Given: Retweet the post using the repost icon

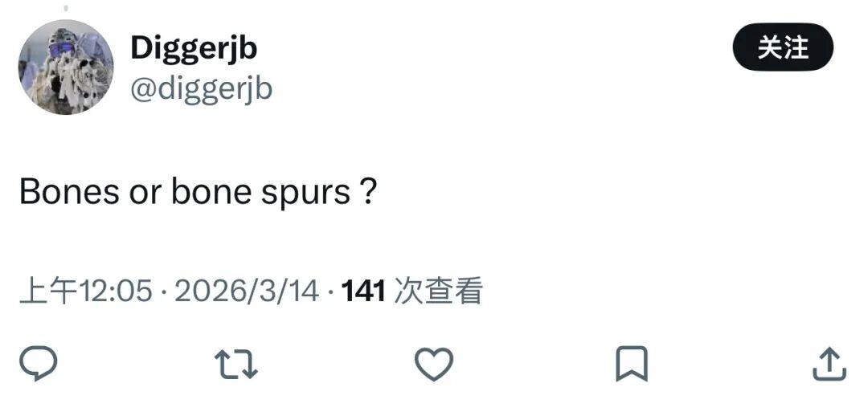Looking at the screenshot, I should 237,366.
